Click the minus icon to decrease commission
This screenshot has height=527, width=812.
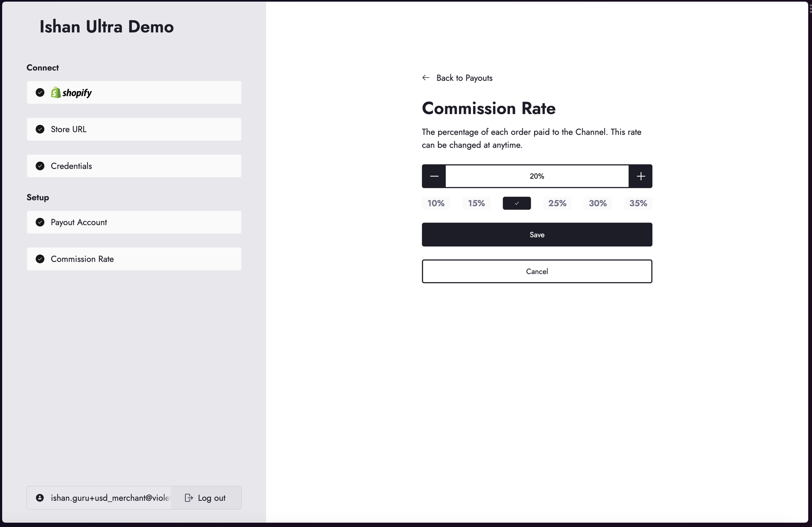pos(434,176)
